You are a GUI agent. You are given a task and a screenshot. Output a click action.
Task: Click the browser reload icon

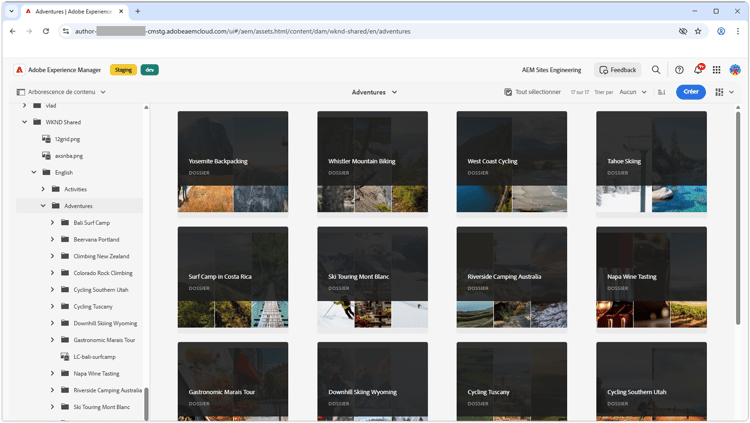(46, 31)
